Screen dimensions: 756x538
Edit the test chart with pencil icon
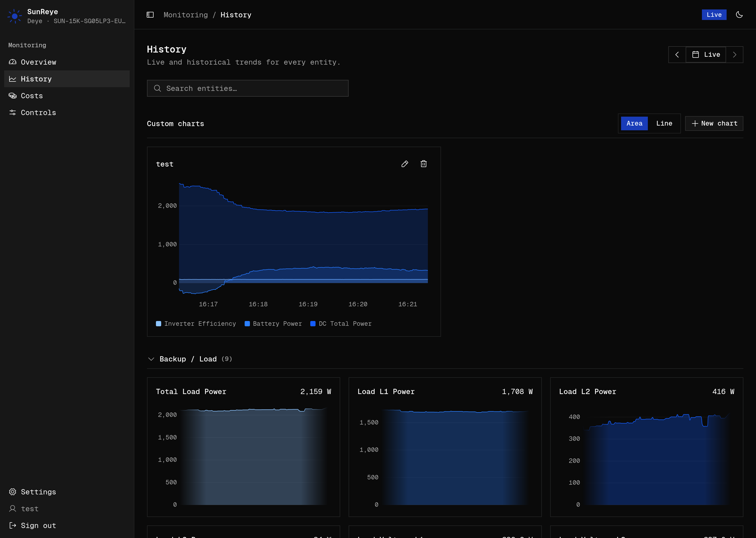(x=405, y=164)
